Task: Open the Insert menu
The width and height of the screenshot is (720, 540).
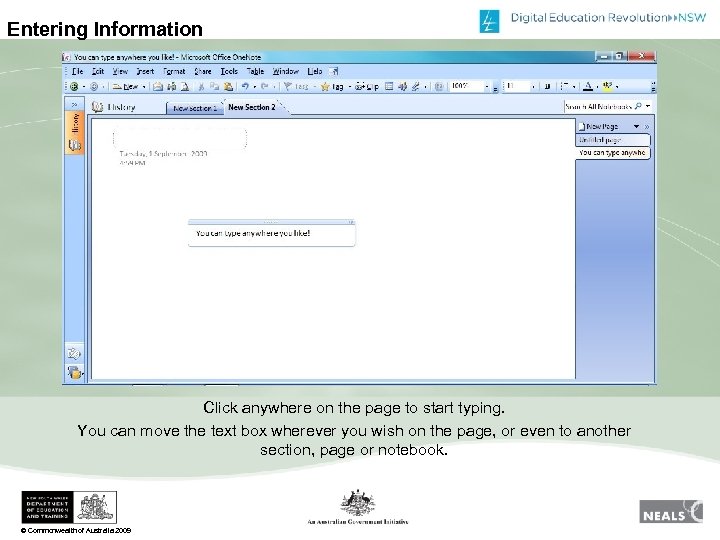Action: (x=145, y=71)
